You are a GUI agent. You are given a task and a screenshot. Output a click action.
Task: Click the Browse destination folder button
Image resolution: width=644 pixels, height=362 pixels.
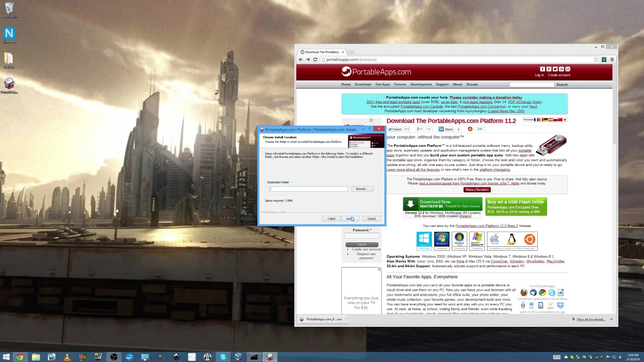(362, 189)
